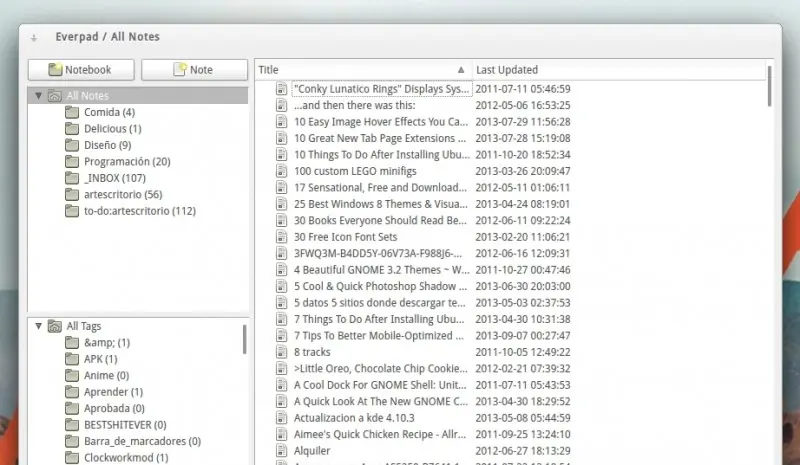Filter by the Clockworkmod (1) tag
Screen dimensions: 800x465
click(126, 457)
